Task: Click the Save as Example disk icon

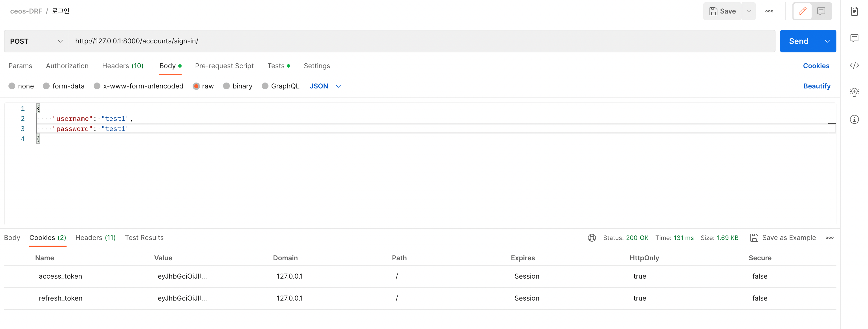Action: (x=754, y=238)
